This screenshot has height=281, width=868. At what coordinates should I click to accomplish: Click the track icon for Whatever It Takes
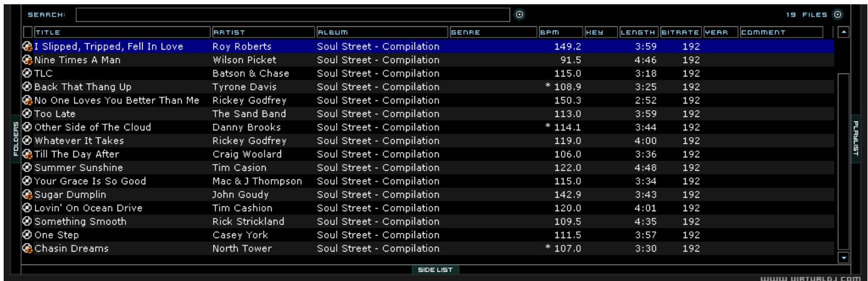27,141
